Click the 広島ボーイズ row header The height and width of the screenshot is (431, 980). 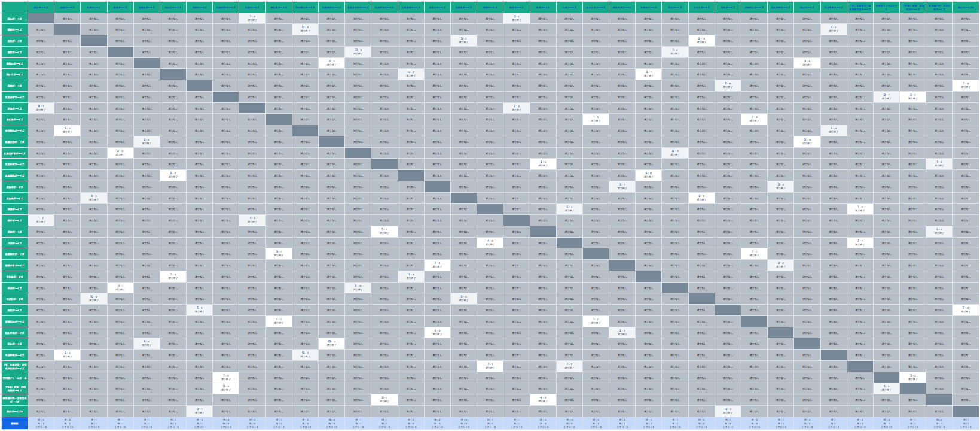click(14, 108)
